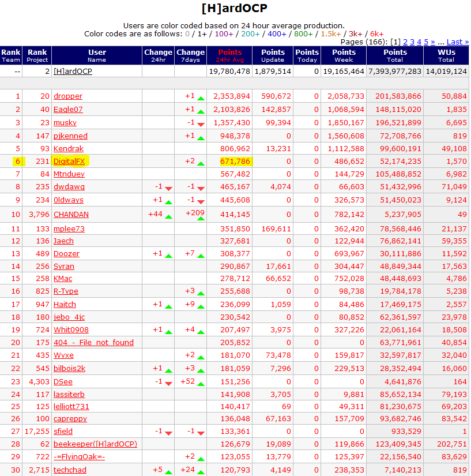Screen dimensions: 471x476
Task: Open highlighted DigitalFX user link
Action: [x=69, y=162]
